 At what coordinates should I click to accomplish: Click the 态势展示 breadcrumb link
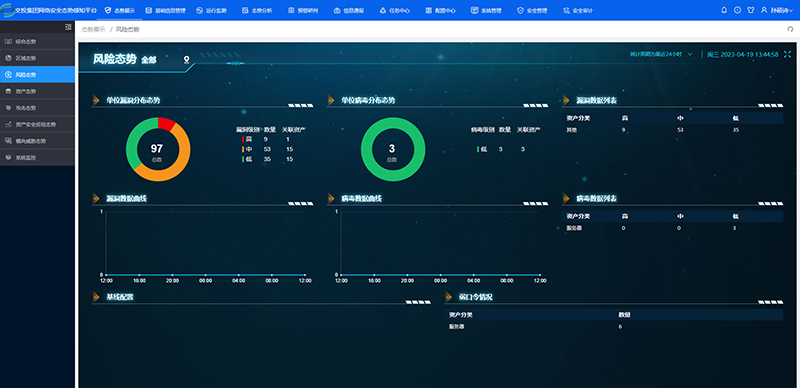click(93, 30)
